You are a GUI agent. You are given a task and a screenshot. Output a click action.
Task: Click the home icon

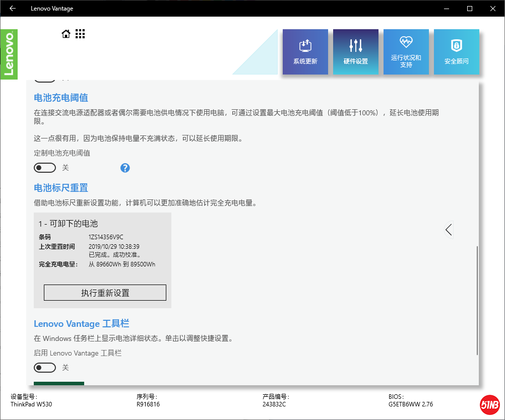[x=66, y=33]
